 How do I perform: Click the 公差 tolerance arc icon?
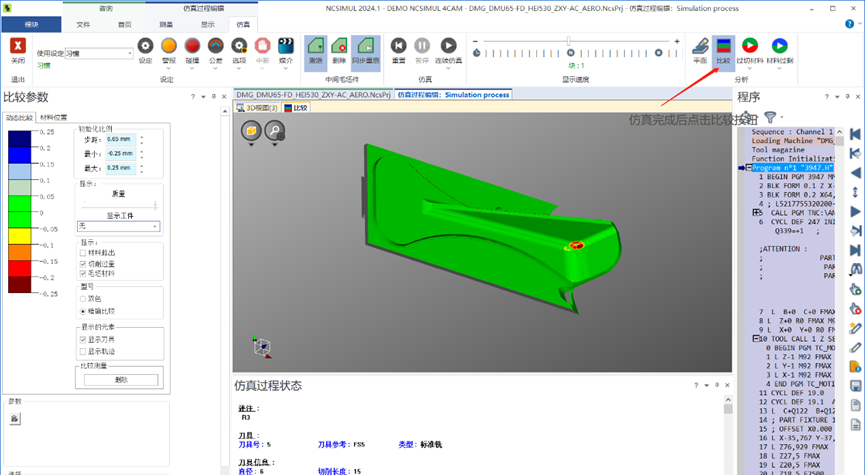(x=216, y=46)
